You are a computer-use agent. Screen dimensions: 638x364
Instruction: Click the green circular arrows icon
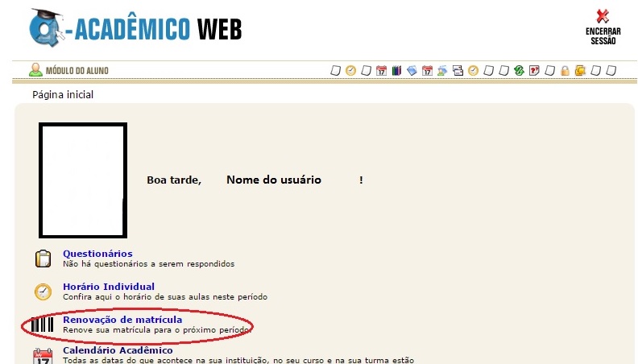click(519, 71)
